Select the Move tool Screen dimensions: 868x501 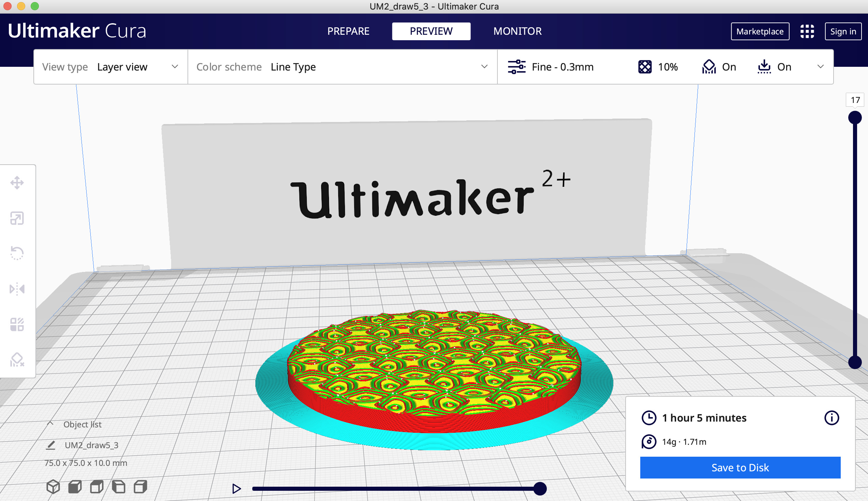point(17,183)
